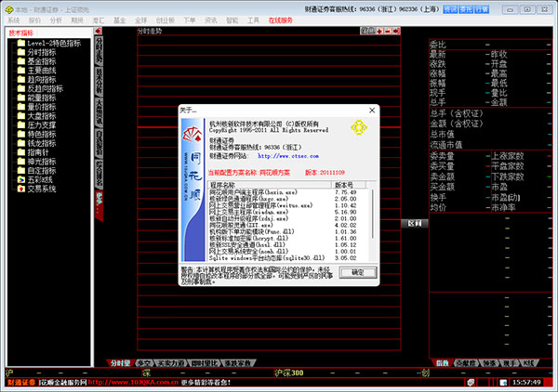Click the 程序名称 column header
558x392 pixels.
[x=270, y=185]
